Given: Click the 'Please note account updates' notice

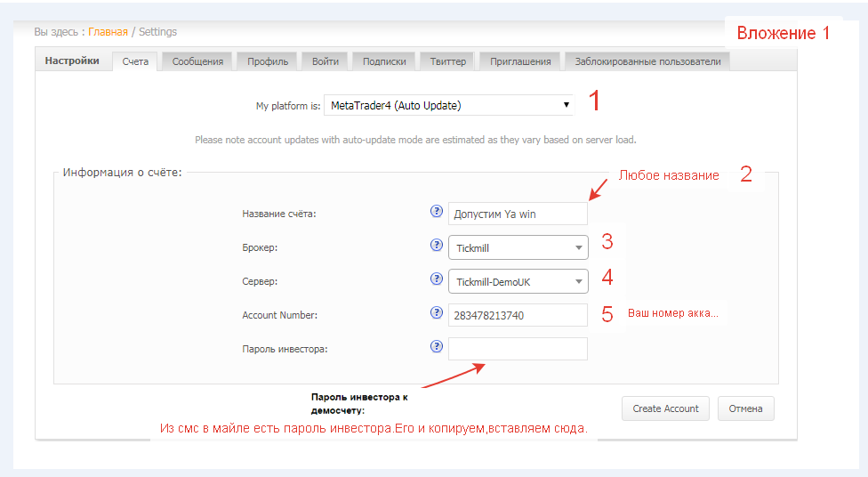Looking at the screenshot, I should coord(415,140).
